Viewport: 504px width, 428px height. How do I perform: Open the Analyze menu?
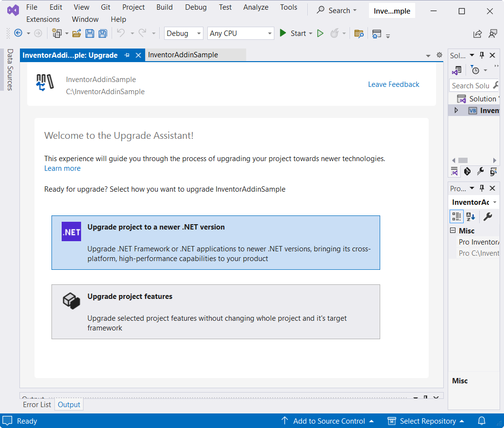point(256,7)
